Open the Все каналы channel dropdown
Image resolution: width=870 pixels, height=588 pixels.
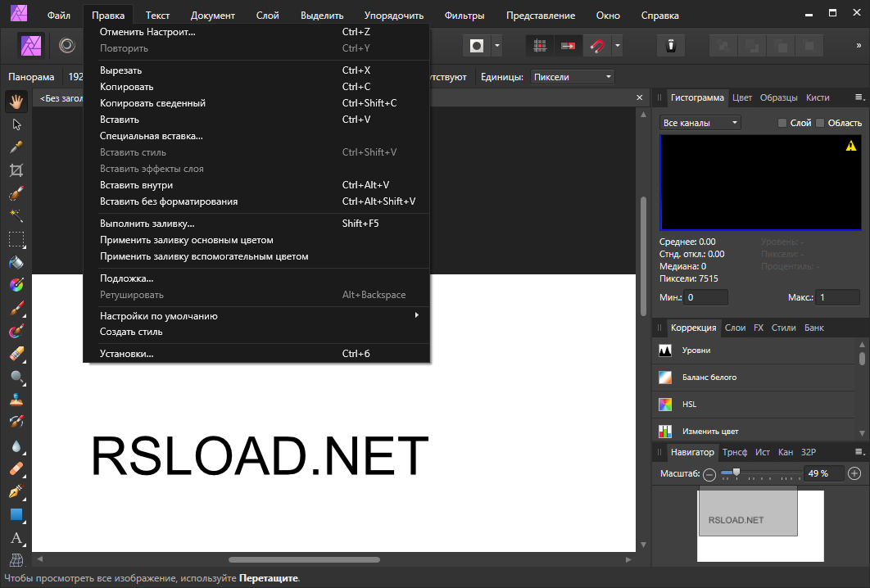tap(700, 123)
